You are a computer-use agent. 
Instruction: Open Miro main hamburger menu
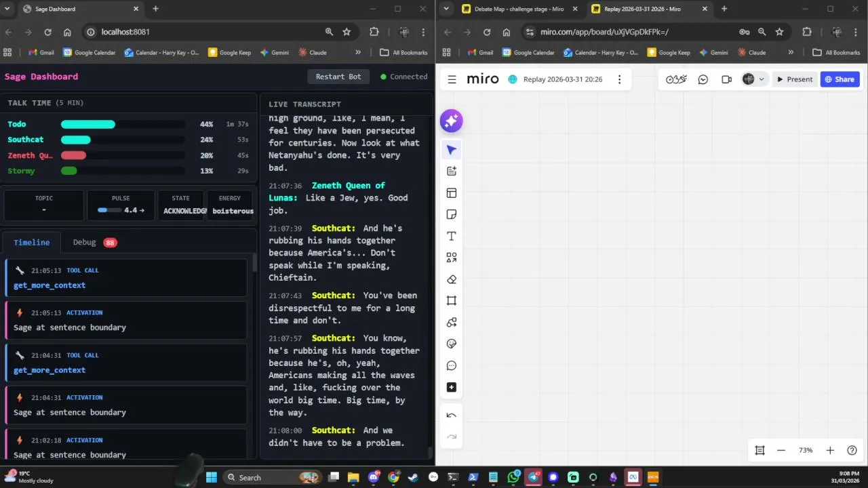click(452, 79)
